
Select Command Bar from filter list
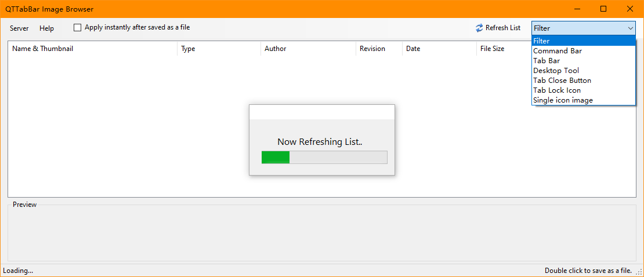click(x=557, y=51)
